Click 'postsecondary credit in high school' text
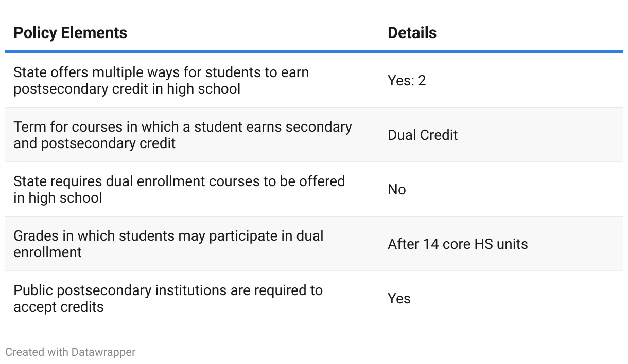Image resolution: width=628 pixels, height=364 pixels. pyautogui.click(x=127, y=89)
